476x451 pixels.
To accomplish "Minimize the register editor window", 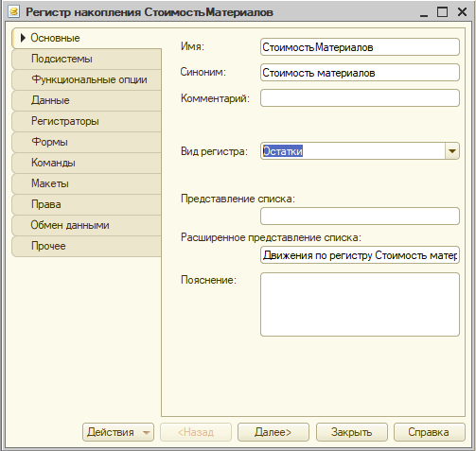I will (x=424, y=12).
